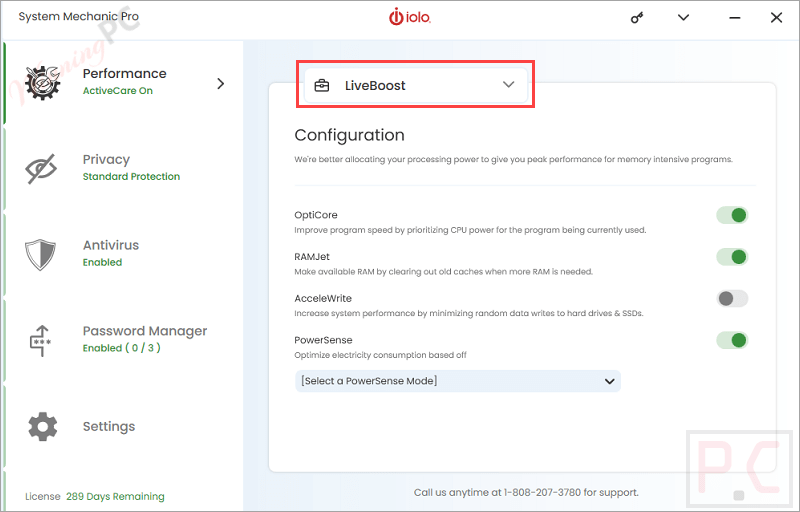Click the iolo logo

click(410, 17)
